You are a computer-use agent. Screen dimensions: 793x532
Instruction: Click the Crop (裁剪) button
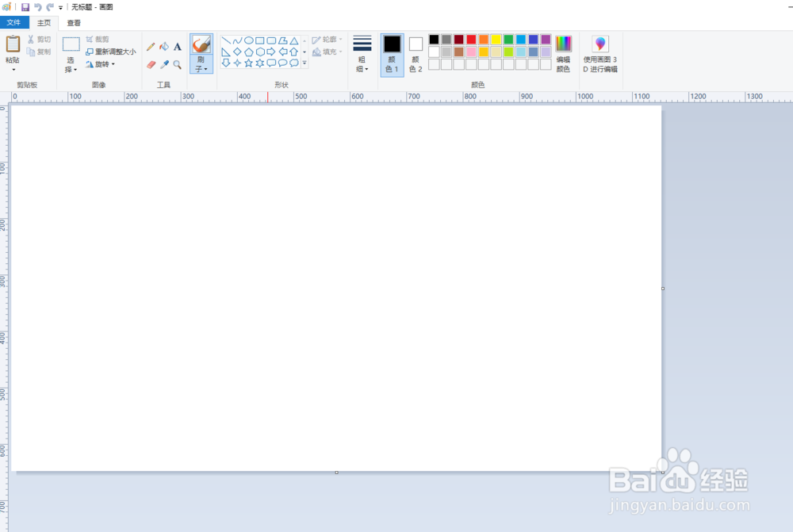98,39
